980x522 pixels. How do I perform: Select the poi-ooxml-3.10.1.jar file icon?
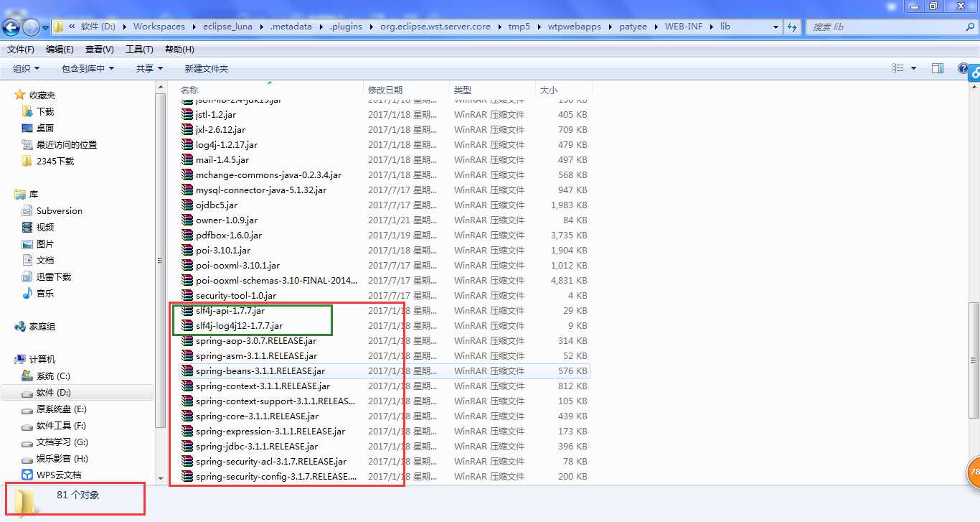pyautogui.click(x=187, y=265)
